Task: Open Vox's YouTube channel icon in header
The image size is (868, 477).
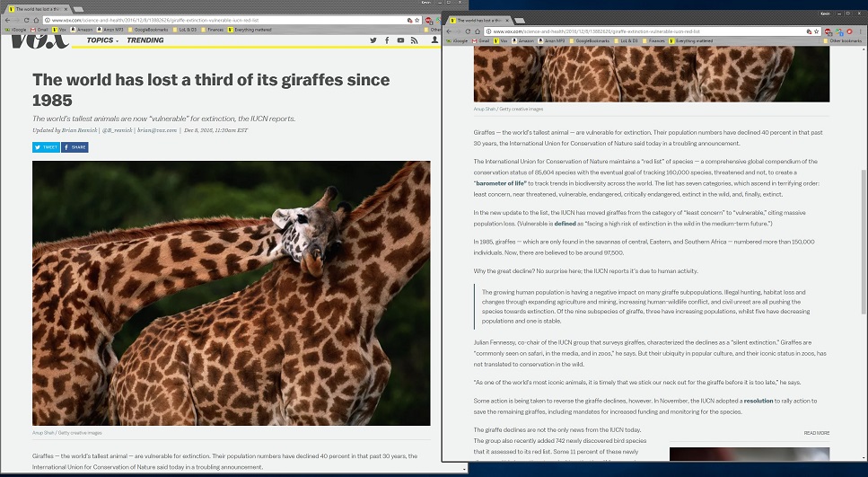Action: point(400,40)
